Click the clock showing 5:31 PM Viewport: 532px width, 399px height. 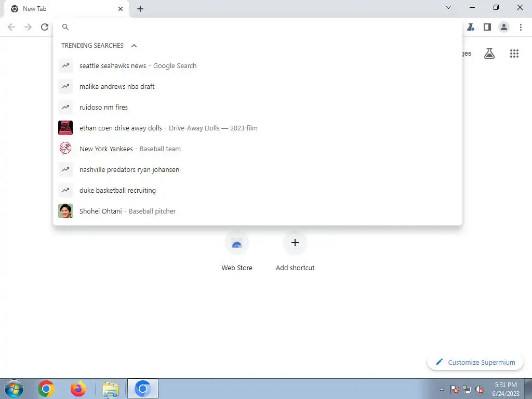[x=506, y=389]
